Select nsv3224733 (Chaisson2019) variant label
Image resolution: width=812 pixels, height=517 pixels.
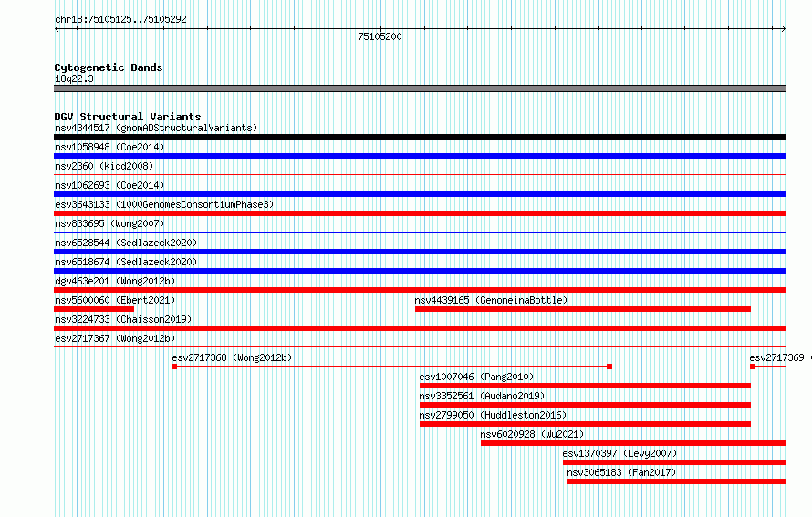pyautogui.click(x=123, y=319)
